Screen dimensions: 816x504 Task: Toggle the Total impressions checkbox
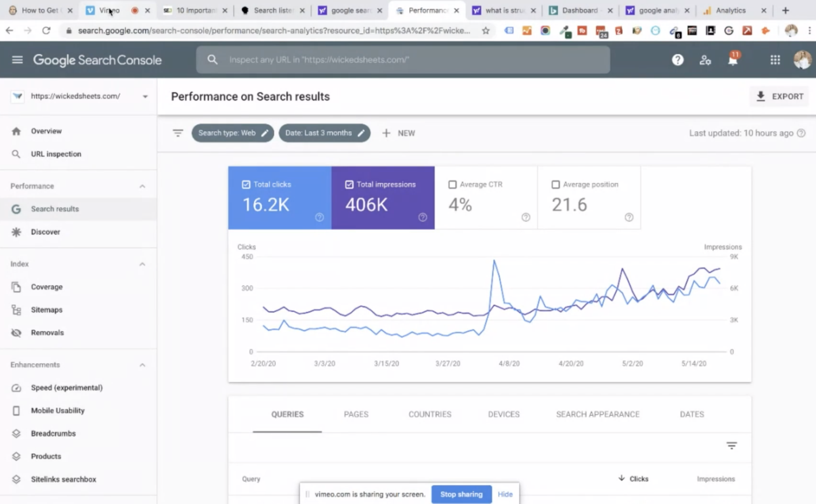348,185
